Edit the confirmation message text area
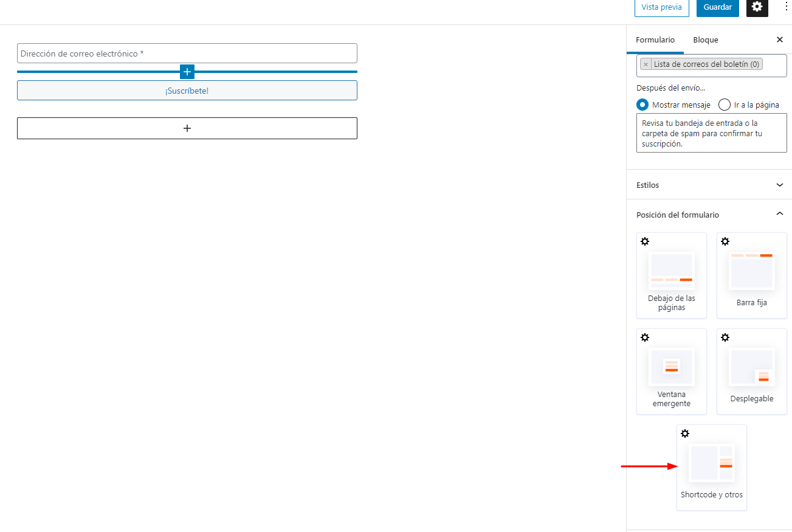Image resolution: width=792 pixels, height=532 pixels. [712, 133]
